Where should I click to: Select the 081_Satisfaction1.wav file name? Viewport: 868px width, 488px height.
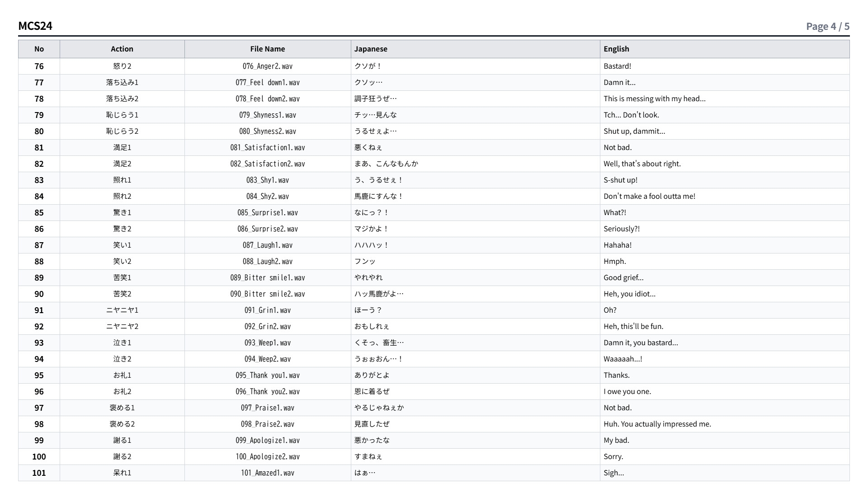point(268,147)
